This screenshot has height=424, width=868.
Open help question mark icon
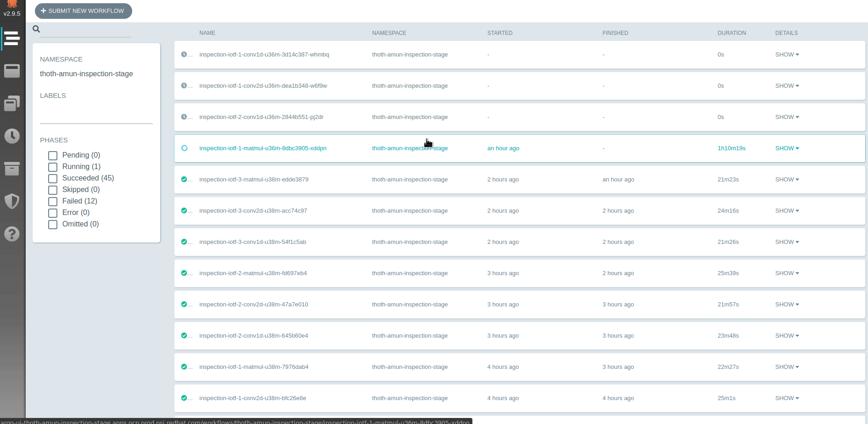[x=12, y=234]
